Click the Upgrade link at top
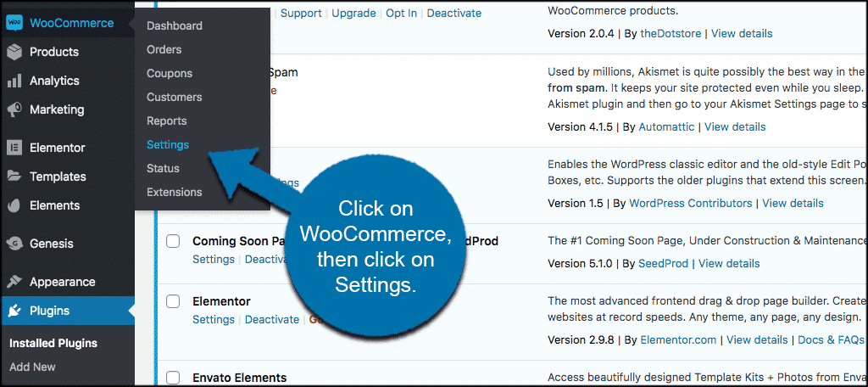This screenshot has width=868, height=387. (x=353, y=14)
